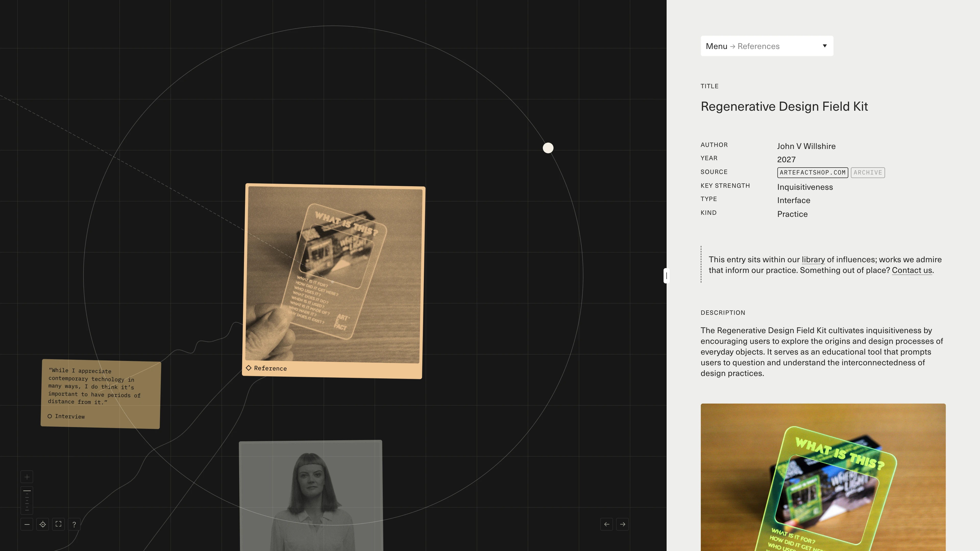Click the zoom level slider track

click(27, 500)
